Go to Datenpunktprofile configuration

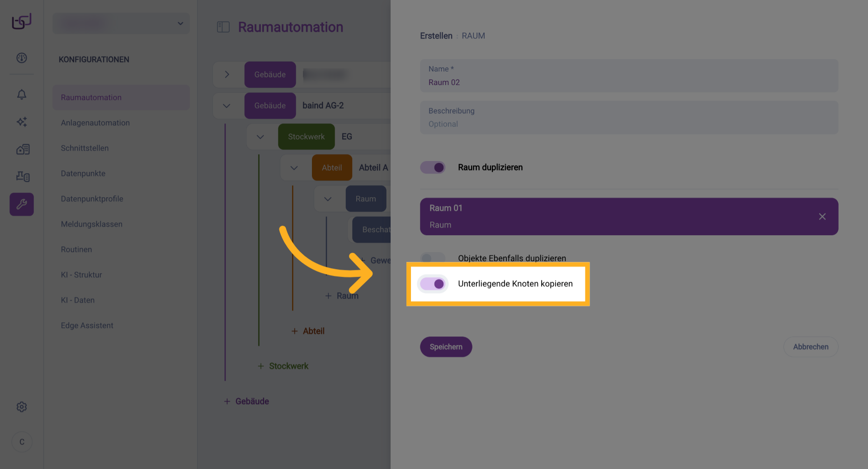(92, 199)
